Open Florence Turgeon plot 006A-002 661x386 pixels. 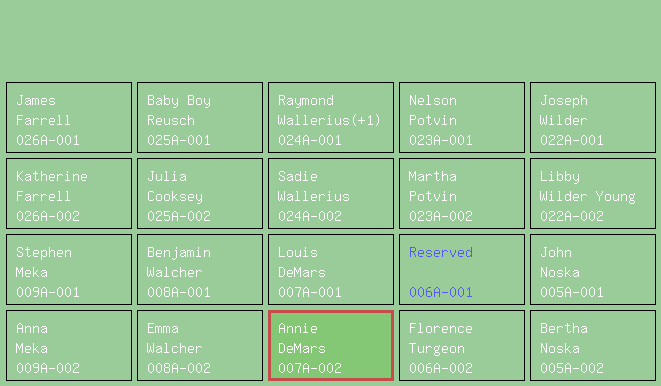pos(462,346)
